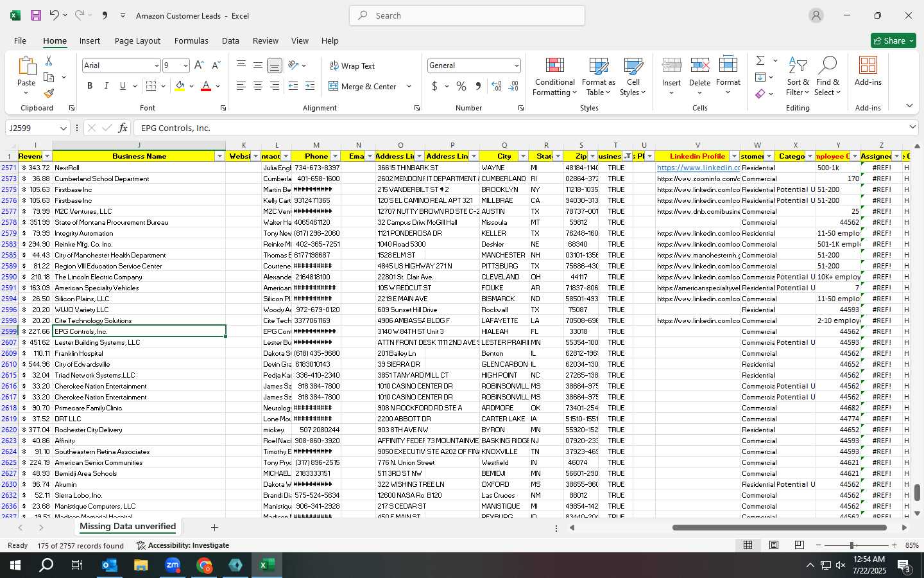The image size is (924, 578).
Task: Increase font size with larger A icon
Action: pyautogui.click(x=199, y=66)
